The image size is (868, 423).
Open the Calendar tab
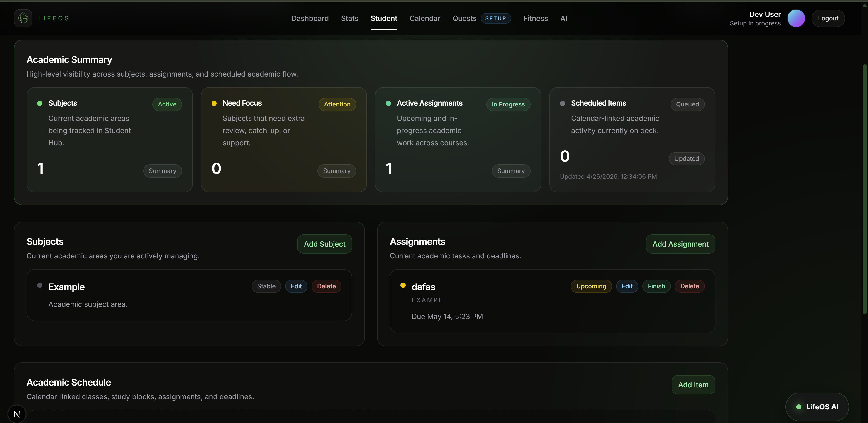click(x=424, y=18)
